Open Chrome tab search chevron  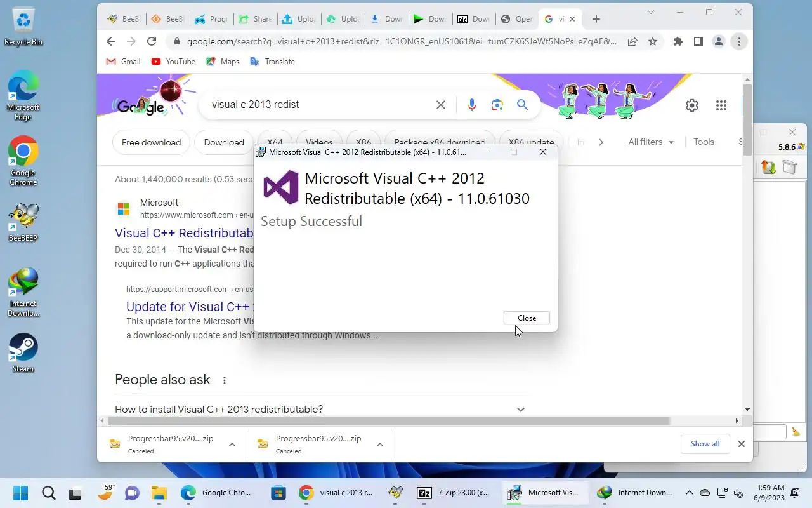coord(651,12)
